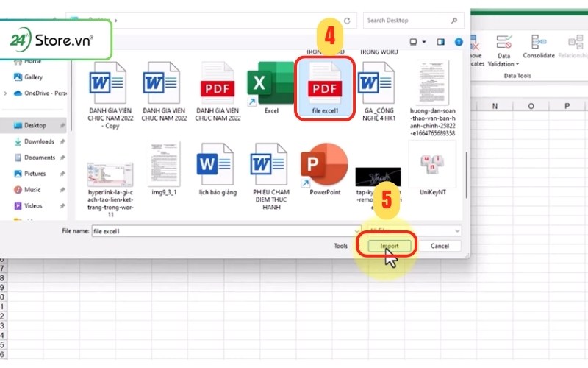Click the magnifier icon in Search Desktop
Screen dimensions: 588x368
coord(454,21)
